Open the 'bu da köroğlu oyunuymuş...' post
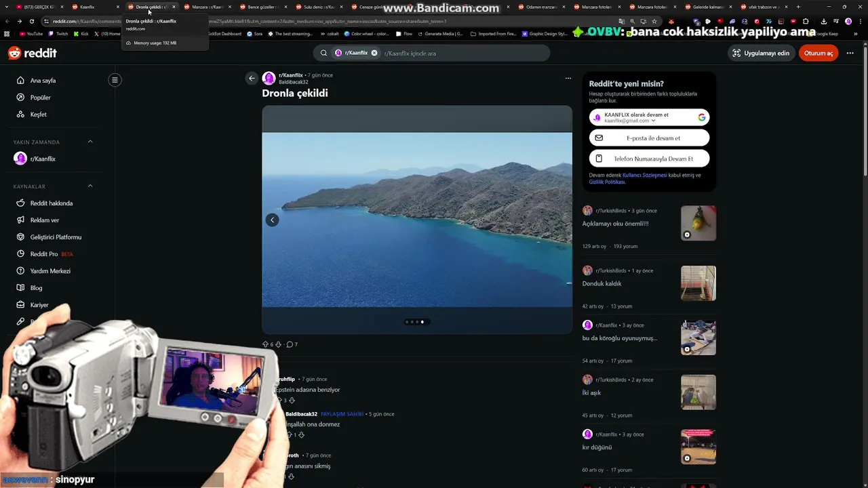The width and height of the screenshot is (868, 488). [620, 338]
